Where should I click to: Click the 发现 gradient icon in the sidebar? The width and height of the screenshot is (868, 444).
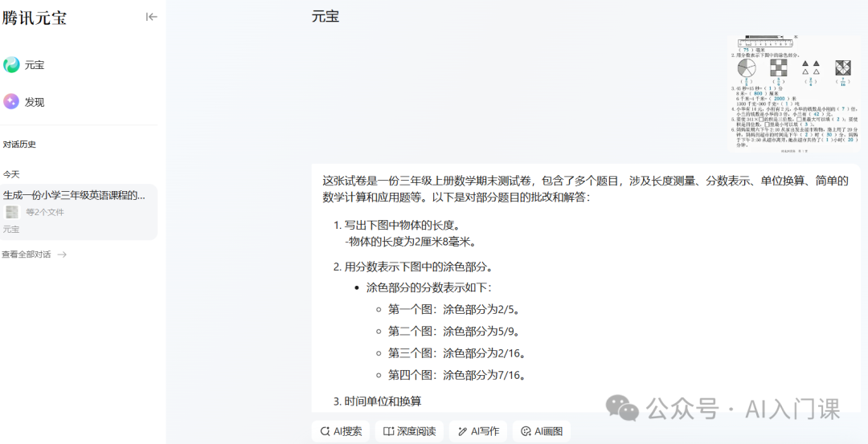[x=11, y=102]
